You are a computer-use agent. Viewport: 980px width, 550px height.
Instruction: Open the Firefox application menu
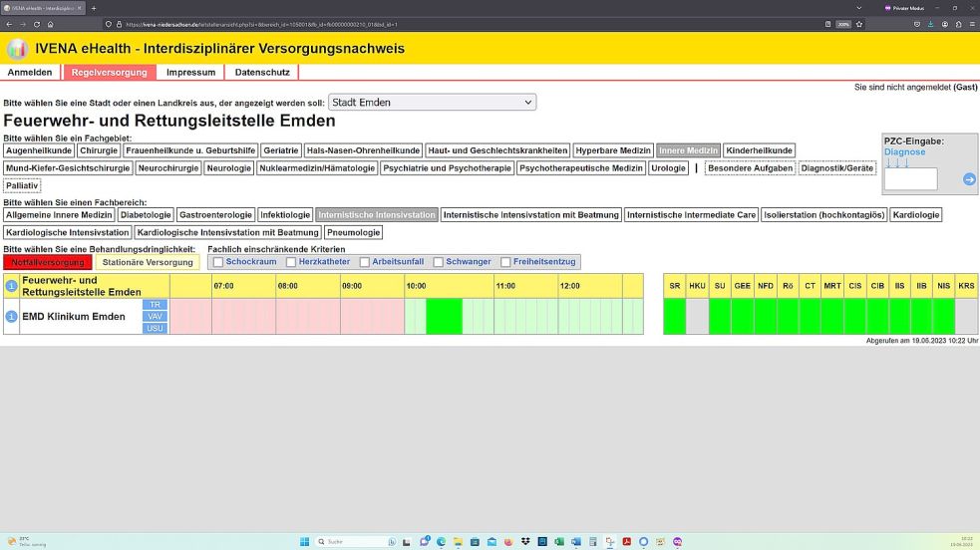972,24
